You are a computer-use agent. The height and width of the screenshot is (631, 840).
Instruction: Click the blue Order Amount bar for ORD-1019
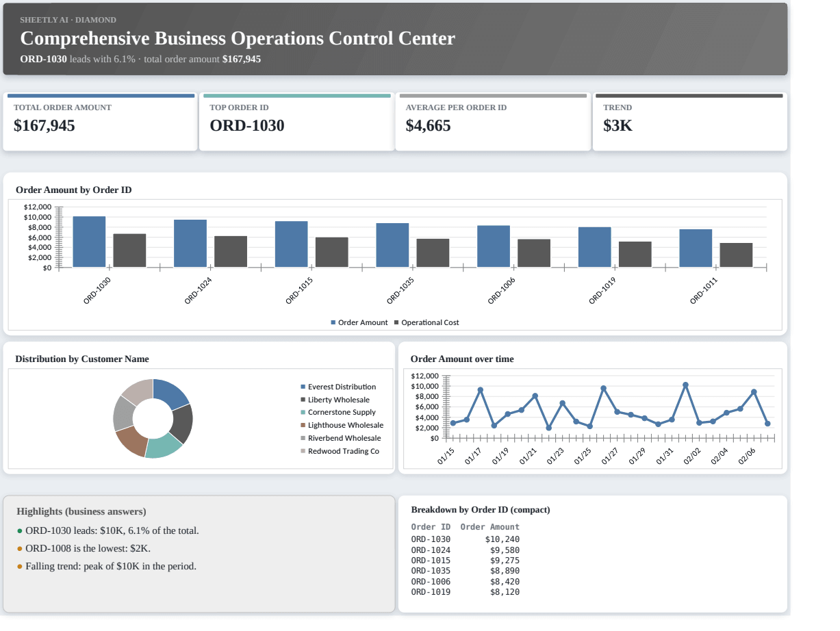[594, 247]
